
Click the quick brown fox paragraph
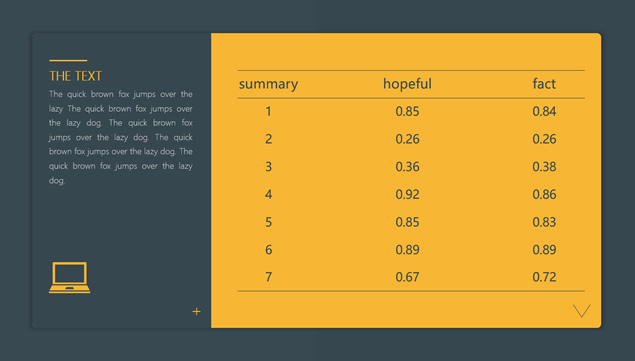point(121,137)
